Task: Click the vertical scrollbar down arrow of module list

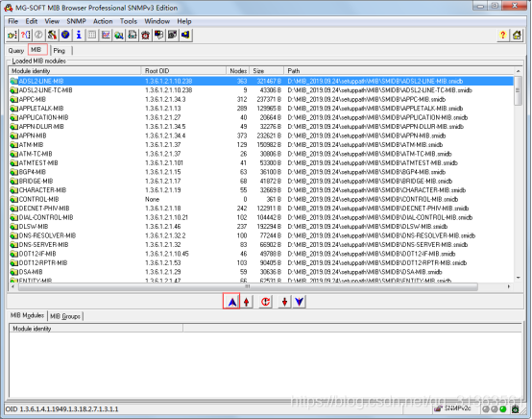Action: click(x=519, y=278)
